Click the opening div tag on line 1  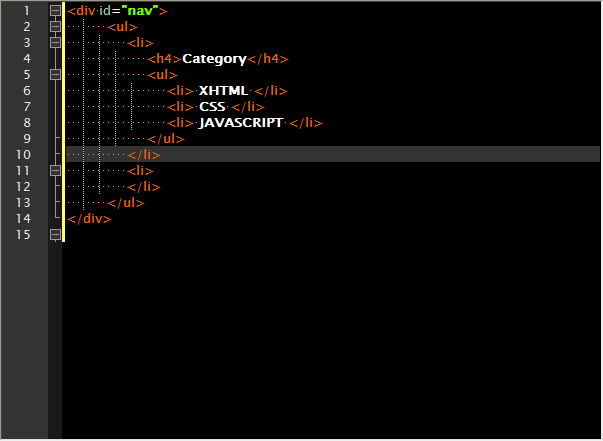117,10
